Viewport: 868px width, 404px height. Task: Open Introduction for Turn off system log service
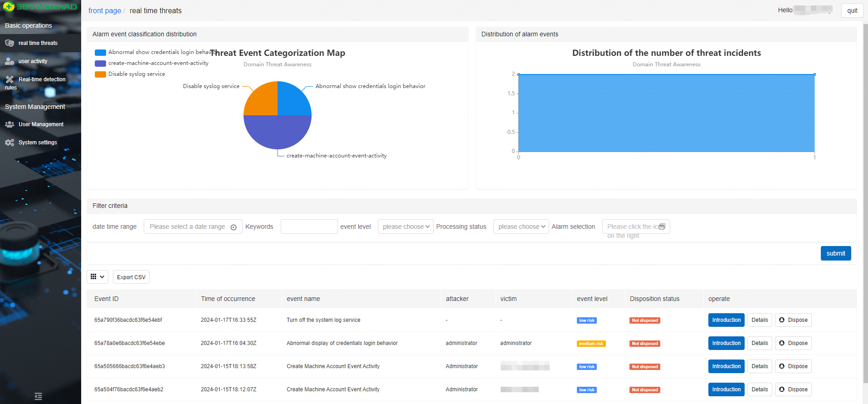[726, 320]
